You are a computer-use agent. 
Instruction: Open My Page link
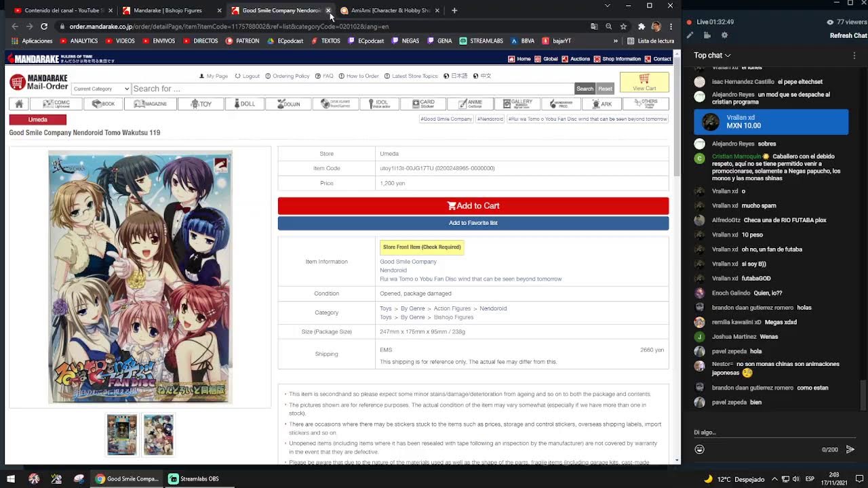pos(214,76)
